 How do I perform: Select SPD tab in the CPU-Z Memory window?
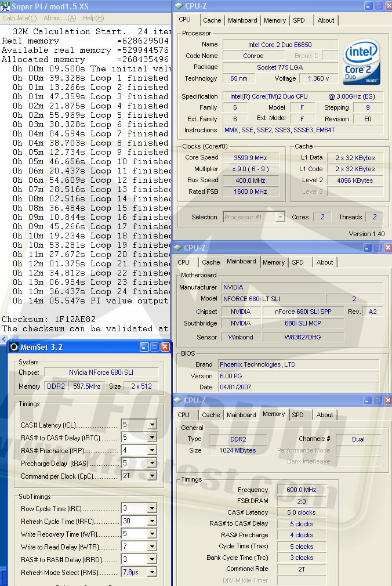click(298, 415)
